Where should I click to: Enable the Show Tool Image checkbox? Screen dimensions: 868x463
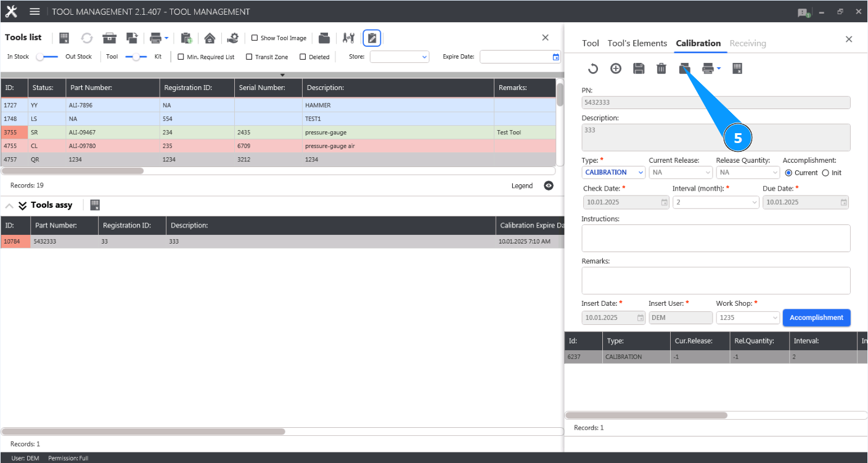(x=253, y=38)
